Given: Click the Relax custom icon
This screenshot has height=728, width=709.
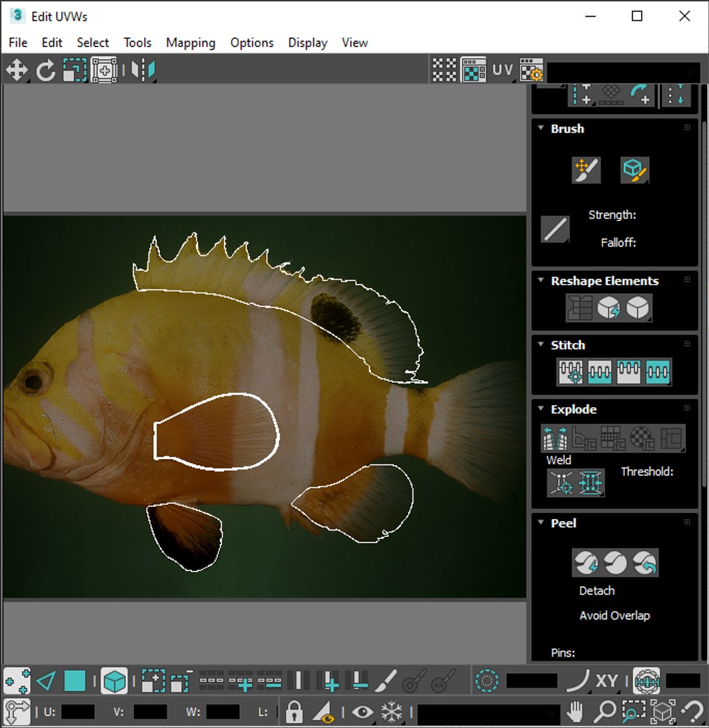Looking at the screenshot, I should tap(638, 307).
